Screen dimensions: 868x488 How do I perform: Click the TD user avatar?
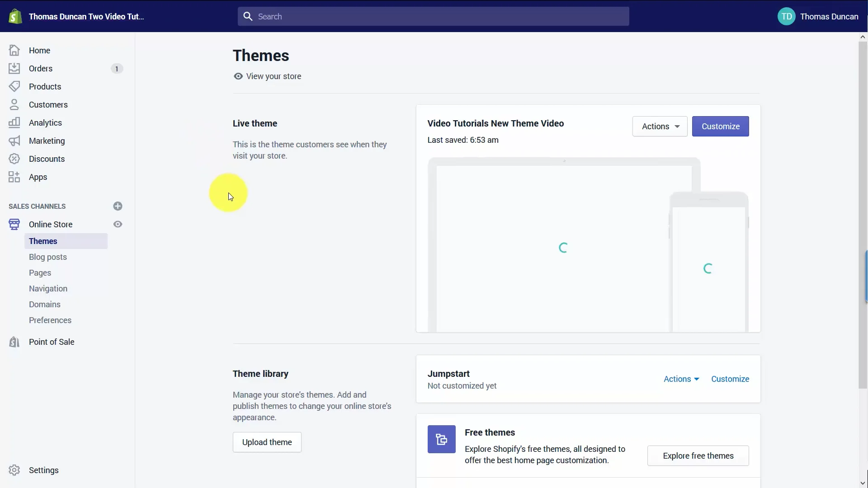click(787, 16)
